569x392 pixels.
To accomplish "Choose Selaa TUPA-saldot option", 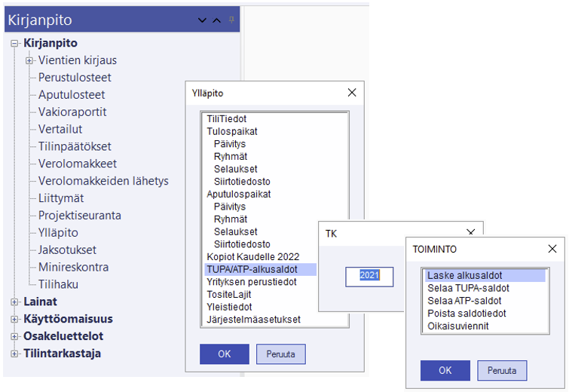I will (x=467, y=288).
